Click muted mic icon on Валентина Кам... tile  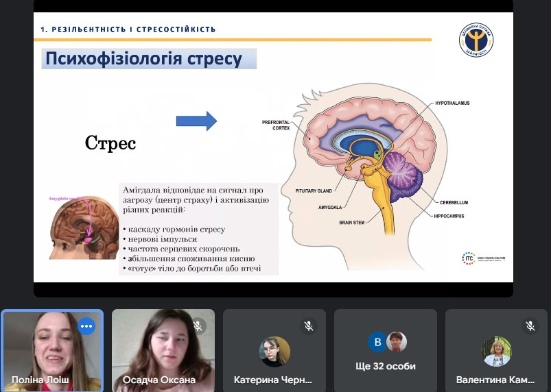(x=530, y=326)
